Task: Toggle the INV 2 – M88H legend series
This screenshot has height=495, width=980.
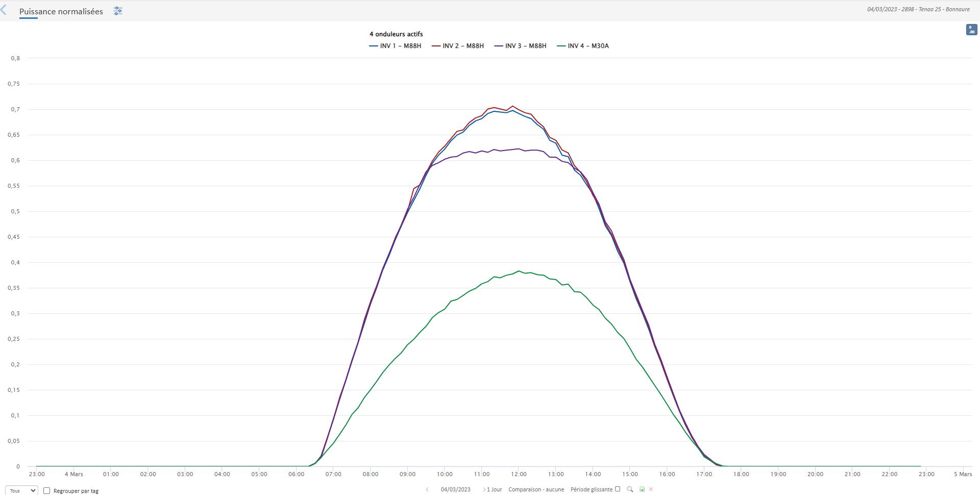Action: click(x=458, y=46)
